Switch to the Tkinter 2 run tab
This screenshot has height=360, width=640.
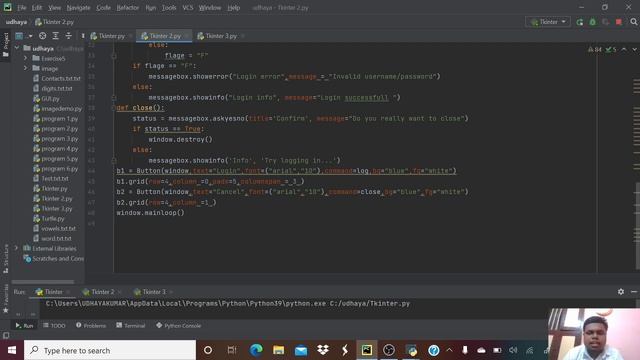[x=102, y=292]
